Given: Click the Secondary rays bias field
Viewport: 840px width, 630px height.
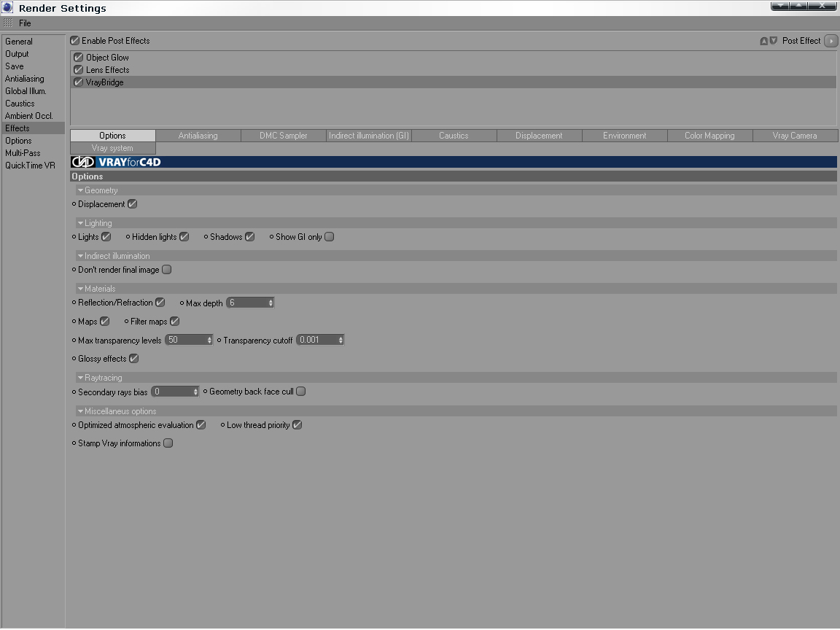Looking at the screenshot, I should pos(172,392).
